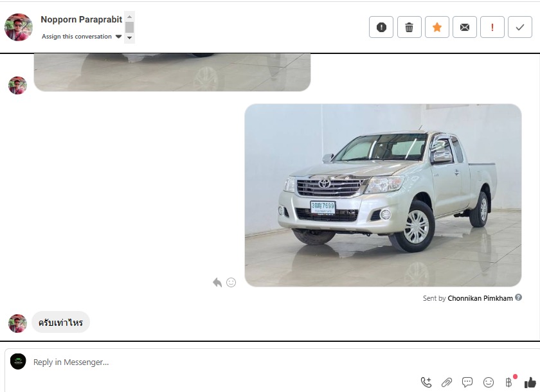Show info for Sent by Chonnikan Pimkham

coord(519,298)
